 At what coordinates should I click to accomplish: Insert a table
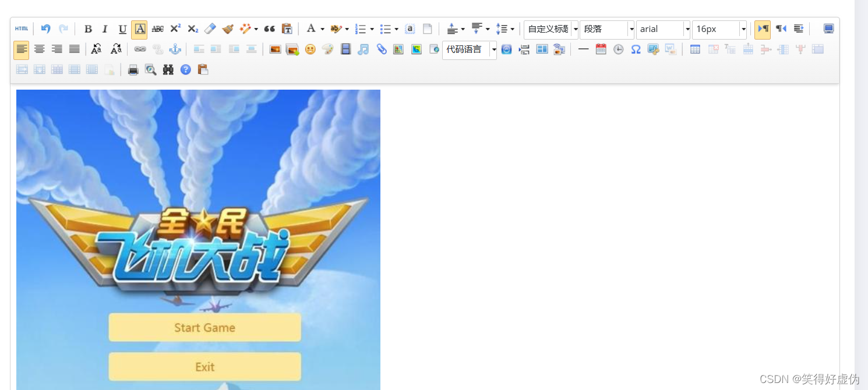[x=695, y=49]
